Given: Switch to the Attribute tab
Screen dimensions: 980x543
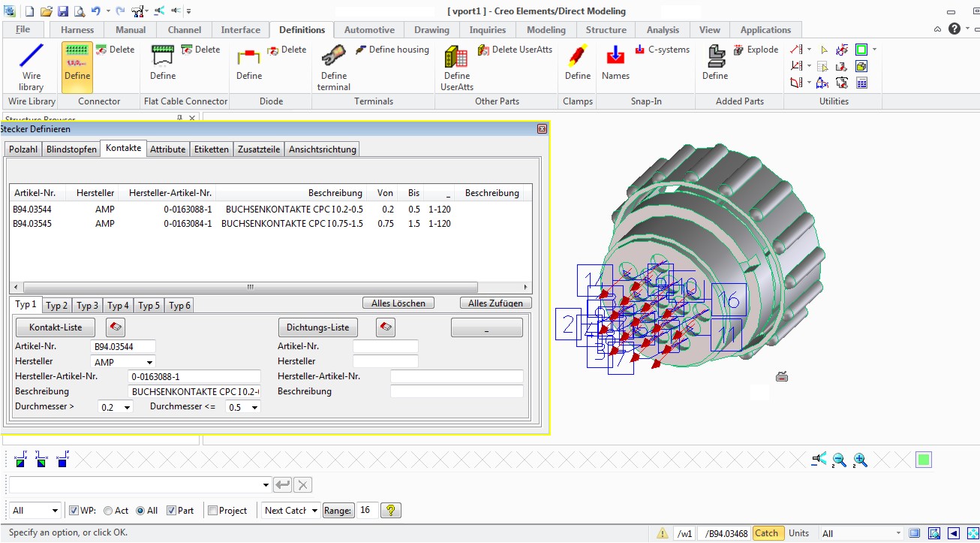Looking at the screenshot, I should click(x=167, y=149).
